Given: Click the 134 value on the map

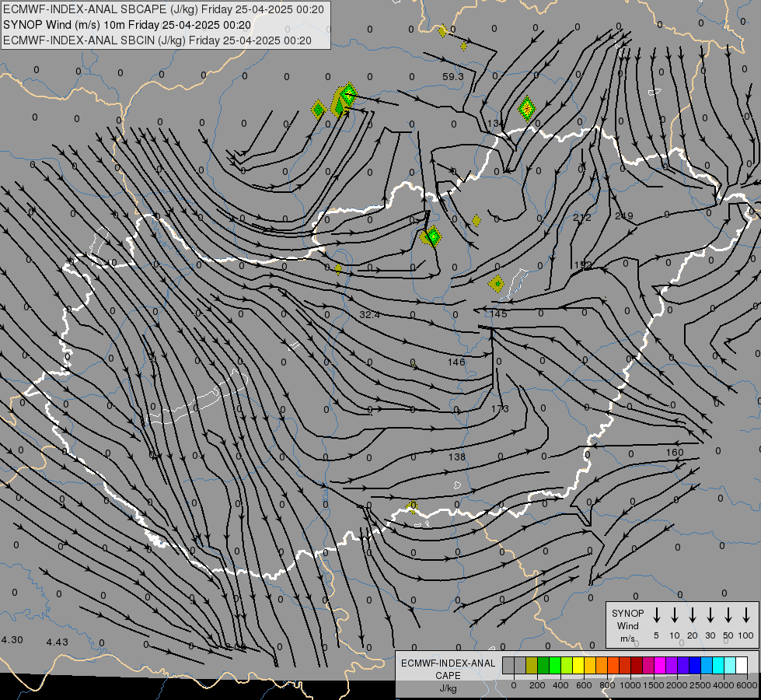Looking at the screenshot, I should (x=495, y=124).
